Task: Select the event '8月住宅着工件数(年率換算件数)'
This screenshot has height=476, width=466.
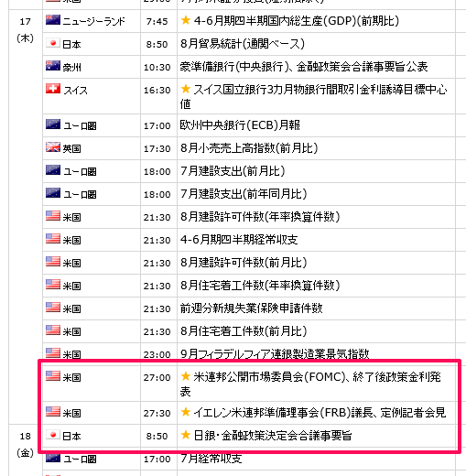Action: pos(260,286)
